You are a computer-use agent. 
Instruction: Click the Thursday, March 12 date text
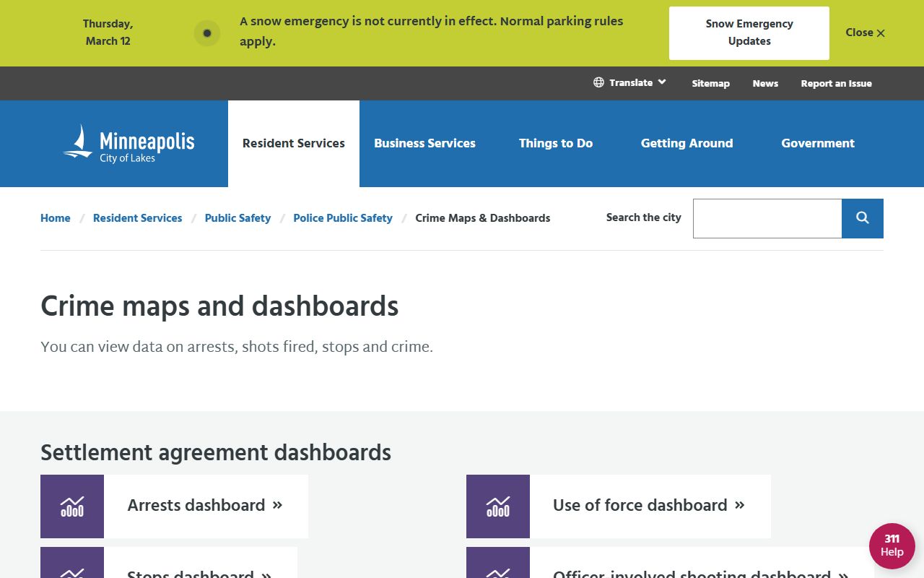[108, 33]
